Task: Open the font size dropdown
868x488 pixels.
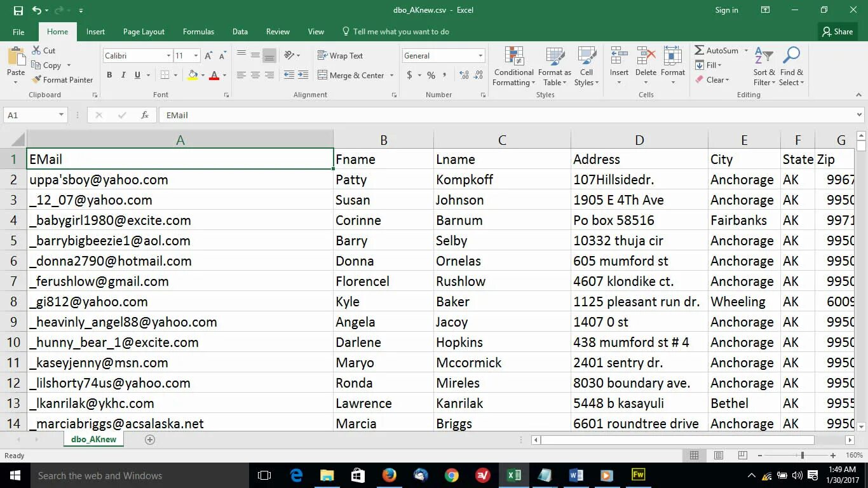Action: (x=196, y=56)
